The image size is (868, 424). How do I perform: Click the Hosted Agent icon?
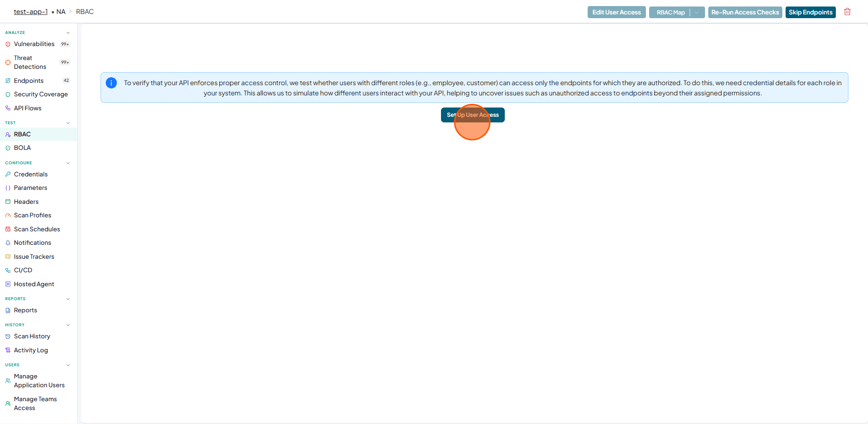coord(8,284)
